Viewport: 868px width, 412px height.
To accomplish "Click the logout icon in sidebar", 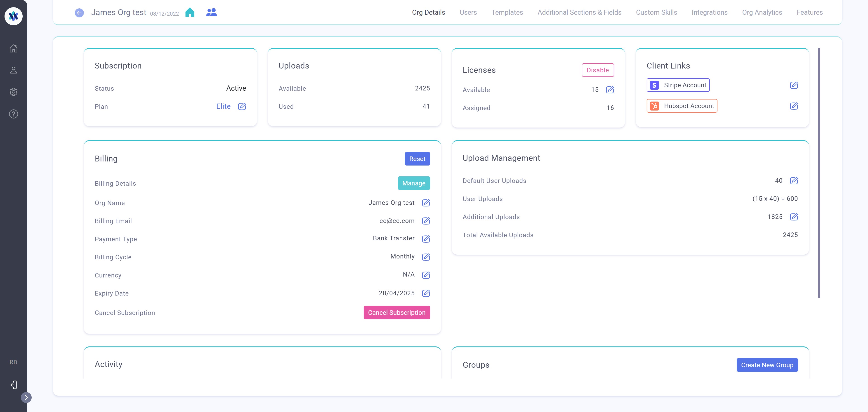I will tap(14, 385).
